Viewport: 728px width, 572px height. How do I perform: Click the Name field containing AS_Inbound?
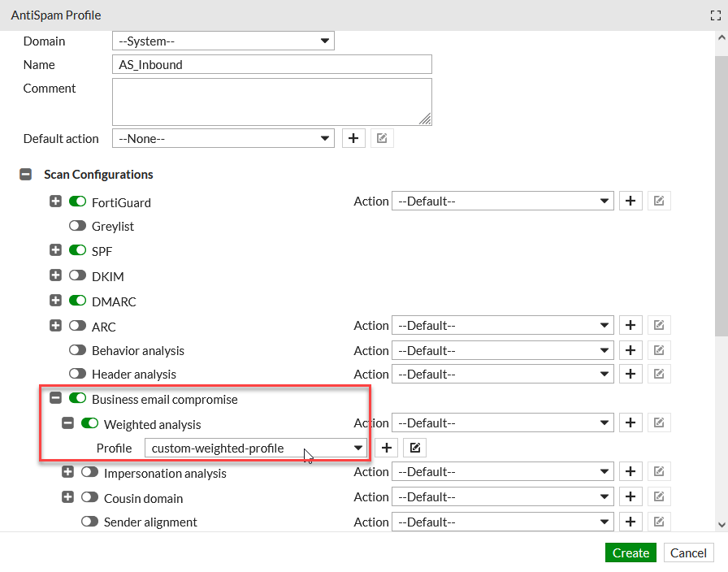pos(271,64)
